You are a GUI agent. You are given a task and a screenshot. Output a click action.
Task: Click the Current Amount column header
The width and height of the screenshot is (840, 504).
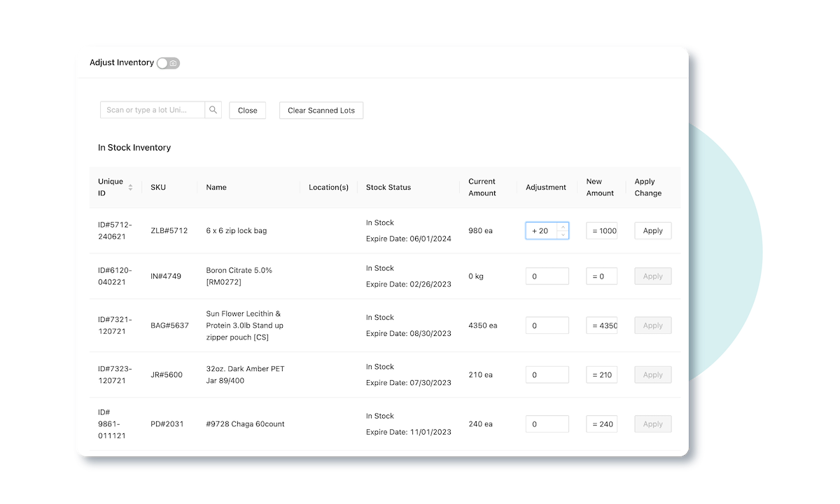click(x=482, y=188)
